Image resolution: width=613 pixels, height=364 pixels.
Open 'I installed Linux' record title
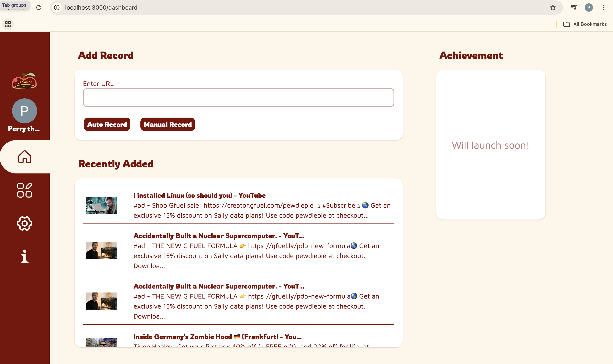click(x=199, y=195)
